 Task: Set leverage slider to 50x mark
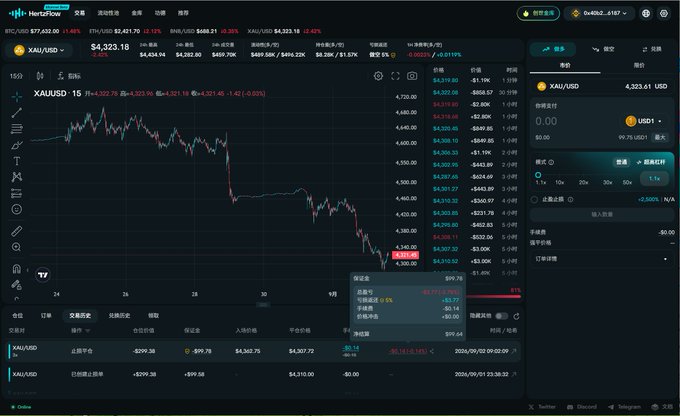(x=627, y=182)
